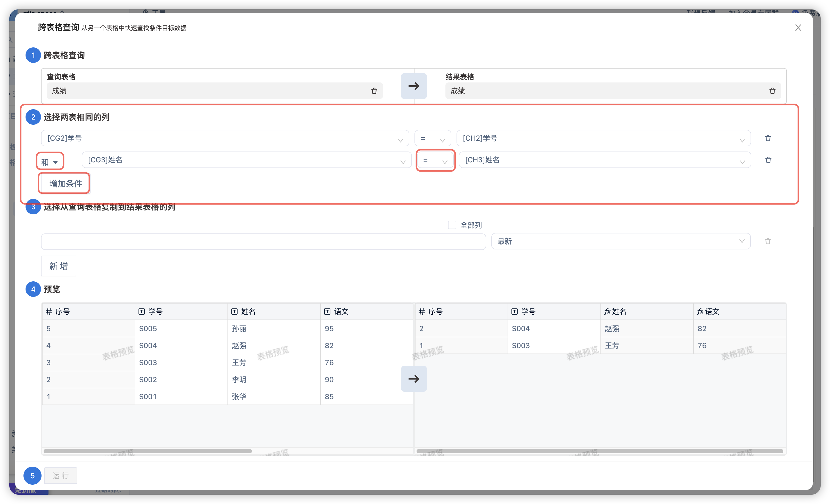This screenshot has height=504, width=830.
Task: Select cell S001 in left preview
Action: pyautogui.click(x=181, y=397)
